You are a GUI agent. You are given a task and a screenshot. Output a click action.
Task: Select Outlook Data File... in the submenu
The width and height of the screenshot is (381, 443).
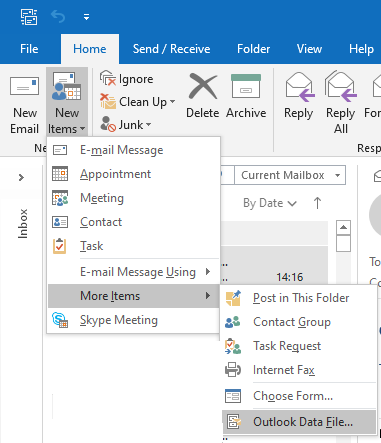coord(299,422)
